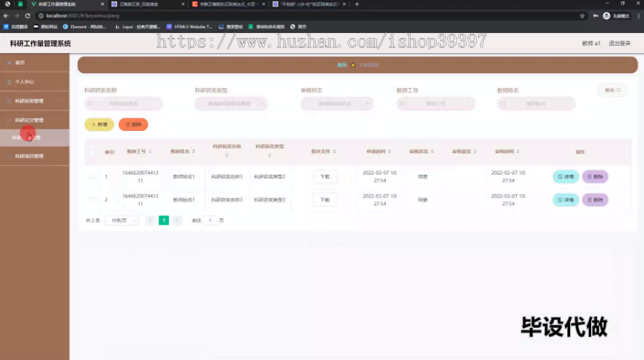Sort table by 申请时间 column arrows
The width and height of the screenshot is (644, 360).
[x=389, y=152]
